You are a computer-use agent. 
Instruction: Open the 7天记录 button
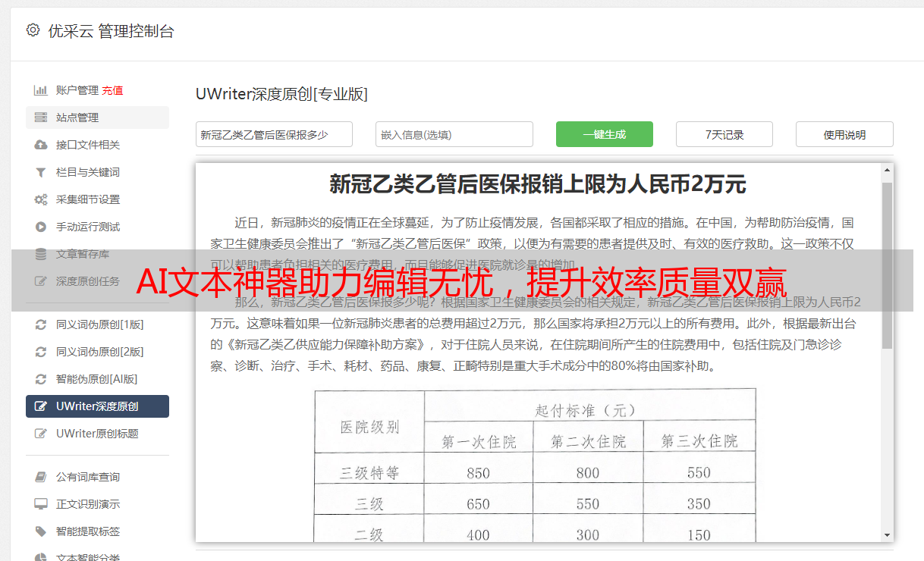pyautogui.click(x=724, y=134)
